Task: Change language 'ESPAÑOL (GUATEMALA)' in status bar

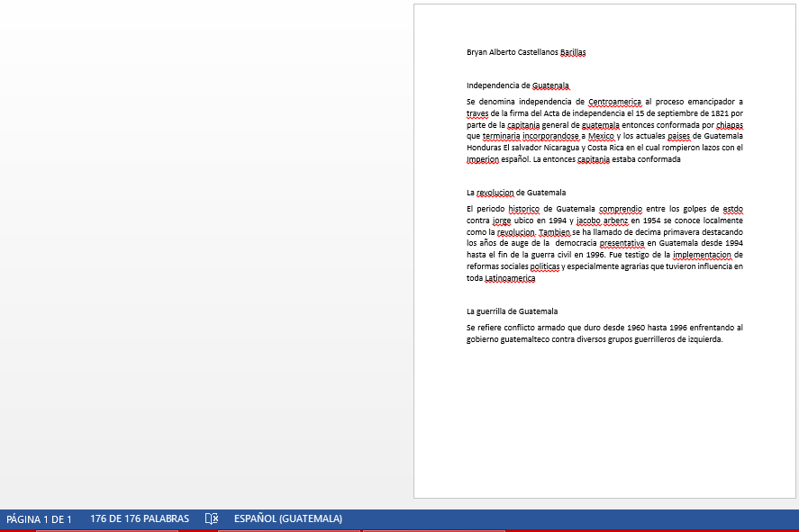Action: tap(288, 518)
